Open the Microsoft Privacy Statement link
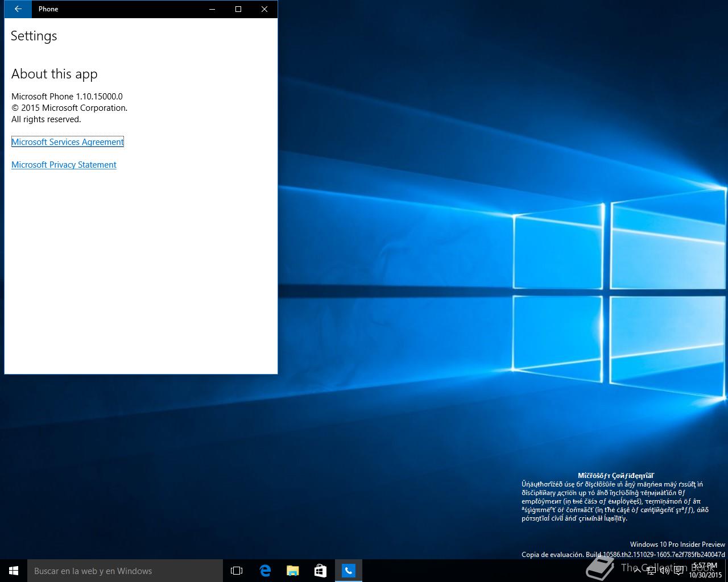This screenshot has height=582, width=728. (x=64, y=165)
